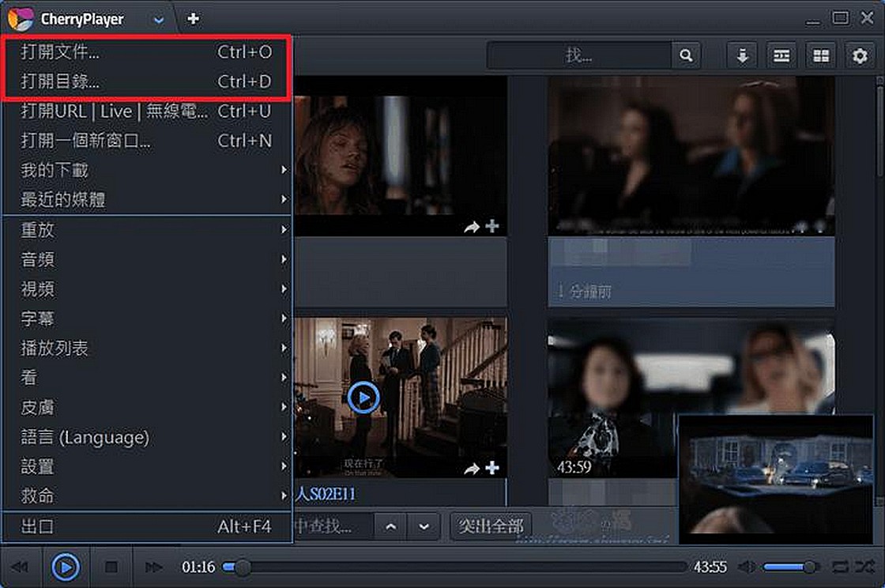Switch to list view layout icon
This screenshot has height=588, width=885.
pos(781,55)
